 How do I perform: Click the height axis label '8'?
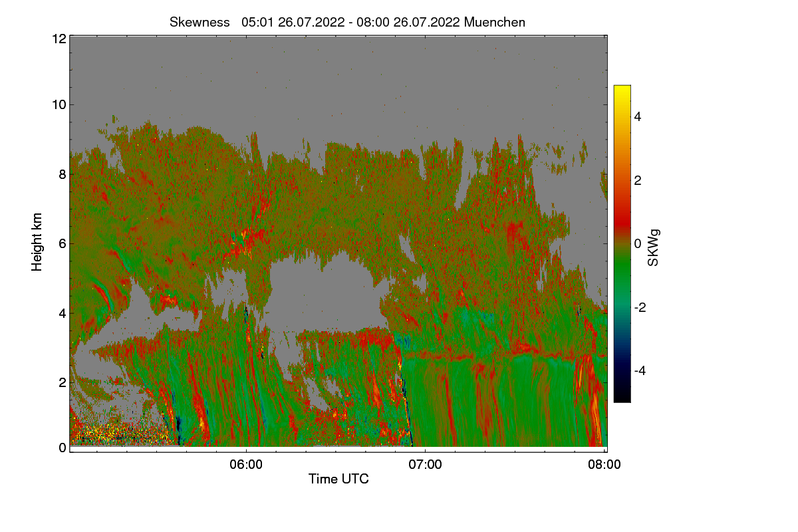[62, 174]
